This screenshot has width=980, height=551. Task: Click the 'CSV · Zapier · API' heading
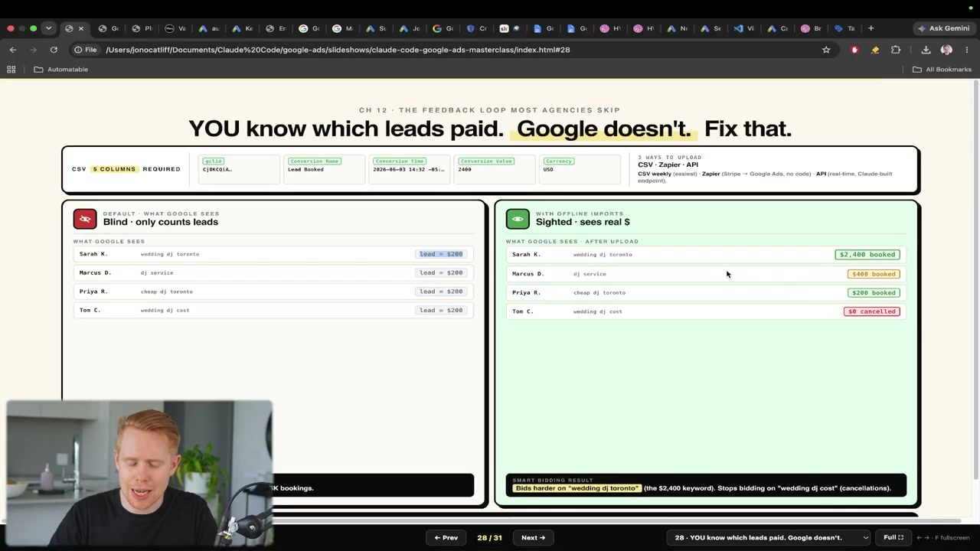click(668, 165)
